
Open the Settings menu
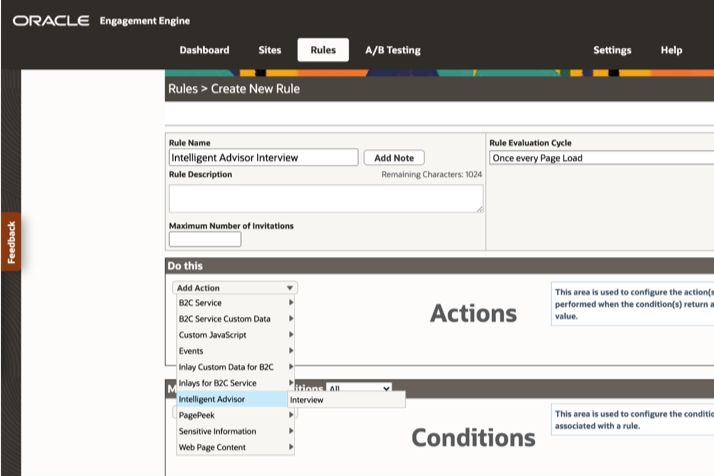coord(612,50)
